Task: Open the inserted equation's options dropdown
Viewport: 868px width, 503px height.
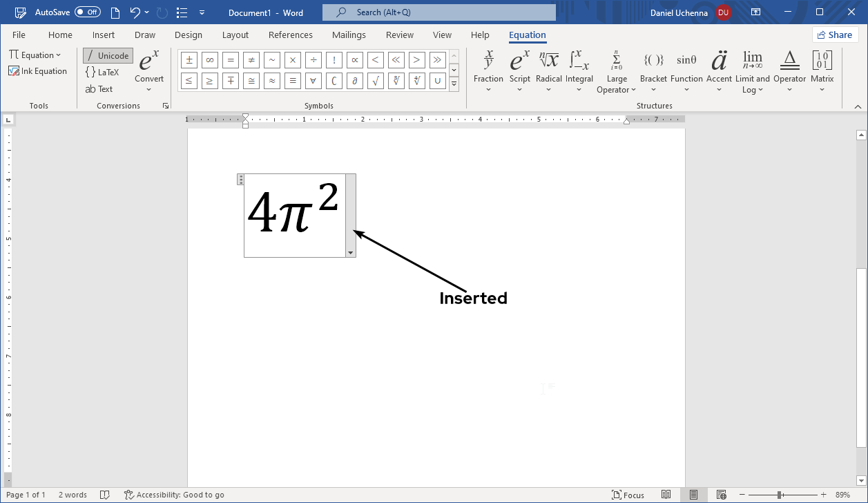Action: pos(351,252)
